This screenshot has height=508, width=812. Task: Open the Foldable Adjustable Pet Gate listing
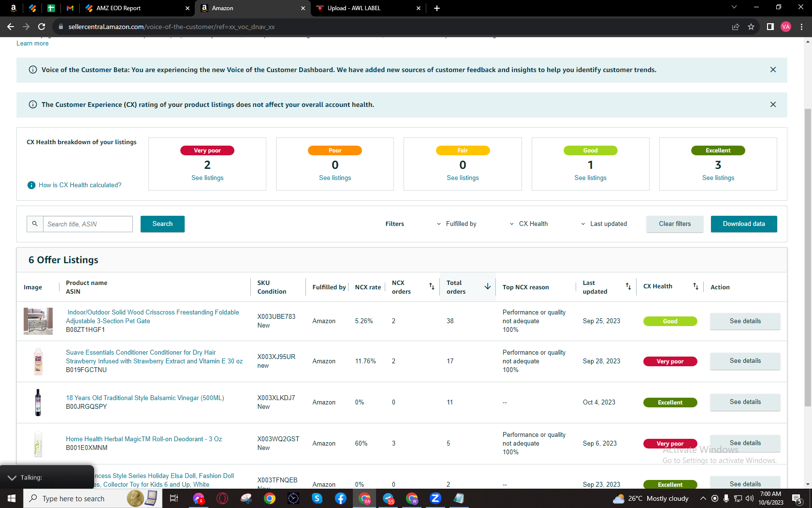coord(152,316)
